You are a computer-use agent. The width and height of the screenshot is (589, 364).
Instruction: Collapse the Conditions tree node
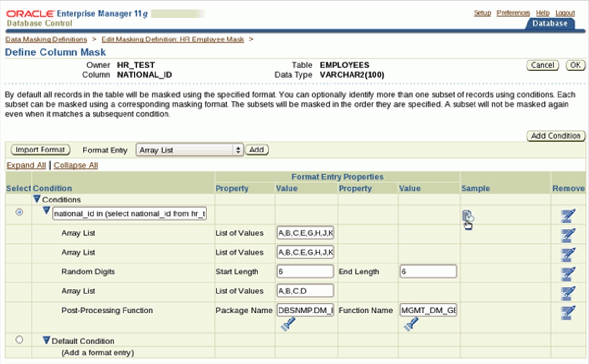point(37,199)
